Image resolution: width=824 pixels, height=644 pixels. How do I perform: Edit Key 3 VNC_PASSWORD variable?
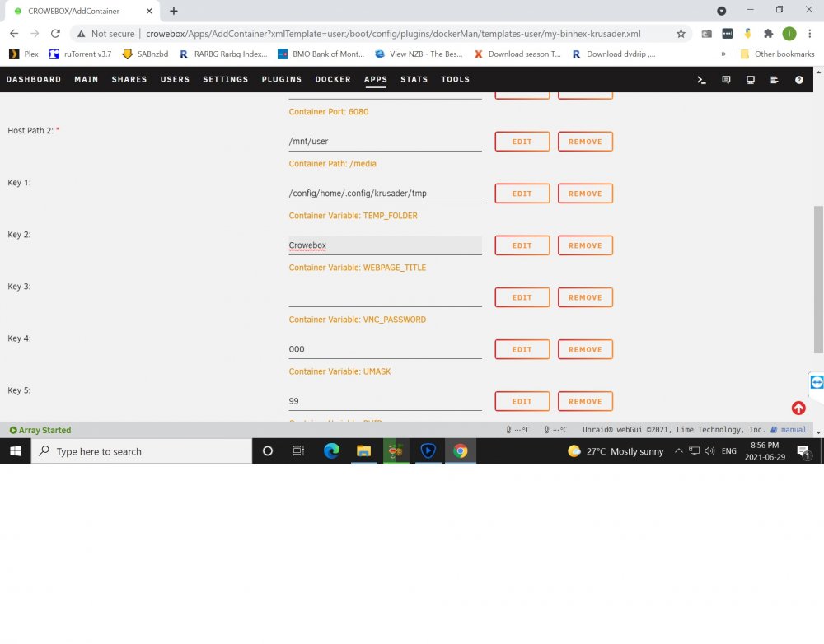coord(522,297)
